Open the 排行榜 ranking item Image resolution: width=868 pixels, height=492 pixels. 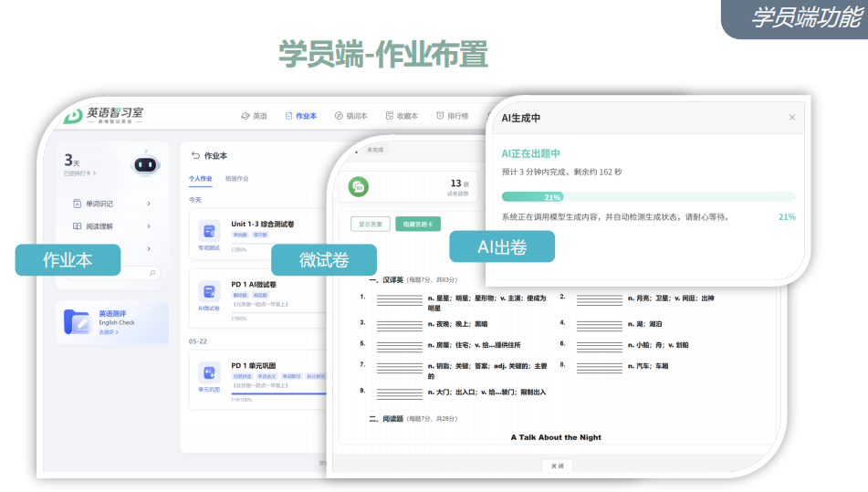point(453,116)
